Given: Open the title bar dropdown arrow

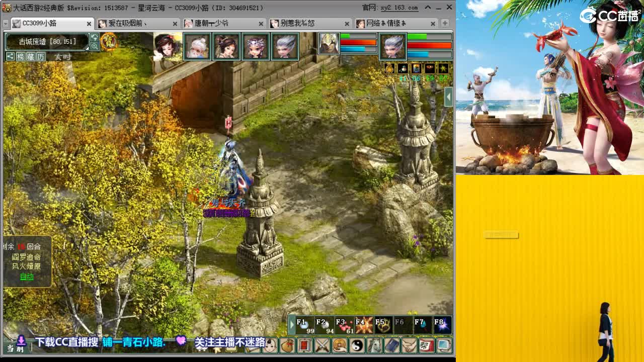Looking at the screenshot, I should 428,8.
